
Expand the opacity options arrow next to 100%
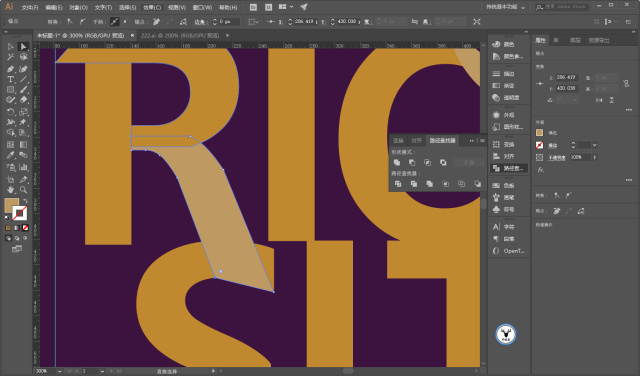point(595,157)
